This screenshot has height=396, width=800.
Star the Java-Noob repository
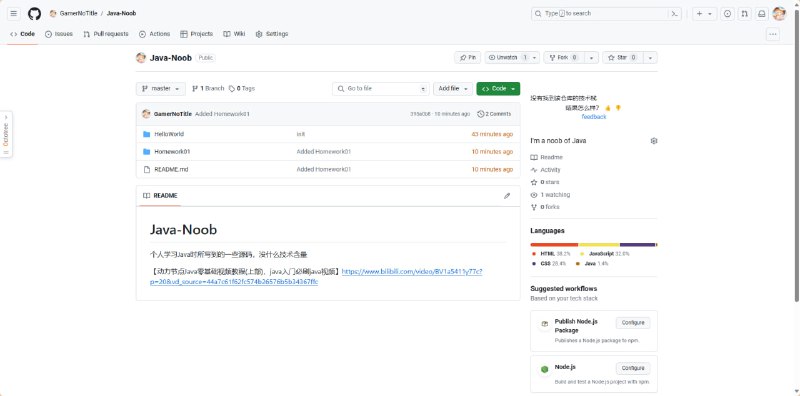pyautogui.click(x=622, y=58)
